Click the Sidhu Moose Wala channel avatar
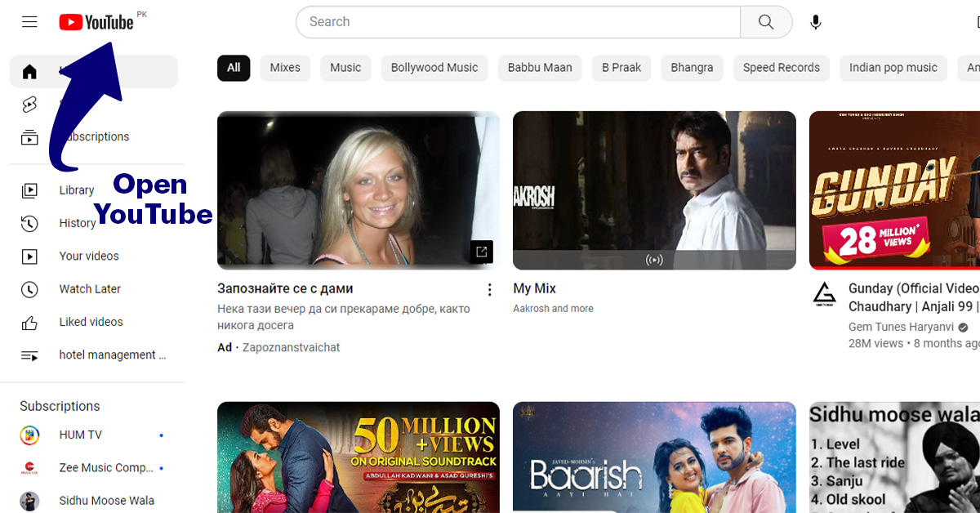This screenshot has width=980, height=513. [x=29, y=500]
